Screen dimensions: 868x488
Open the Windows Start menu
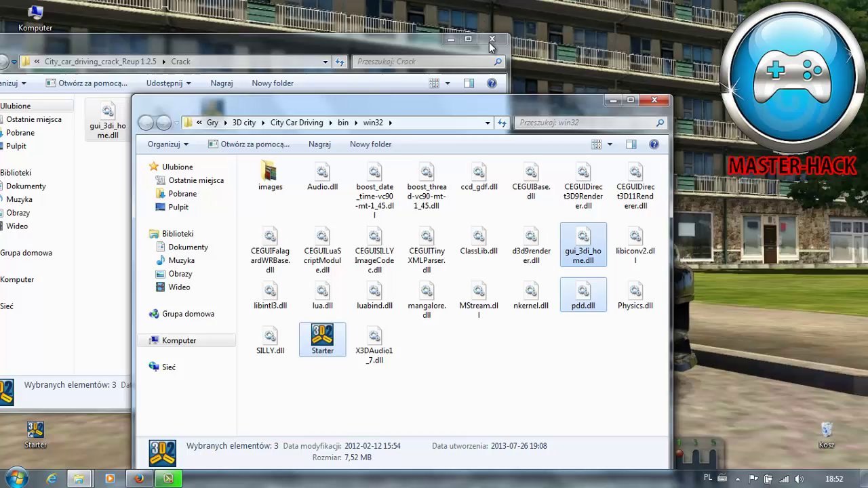coord(16,478)
